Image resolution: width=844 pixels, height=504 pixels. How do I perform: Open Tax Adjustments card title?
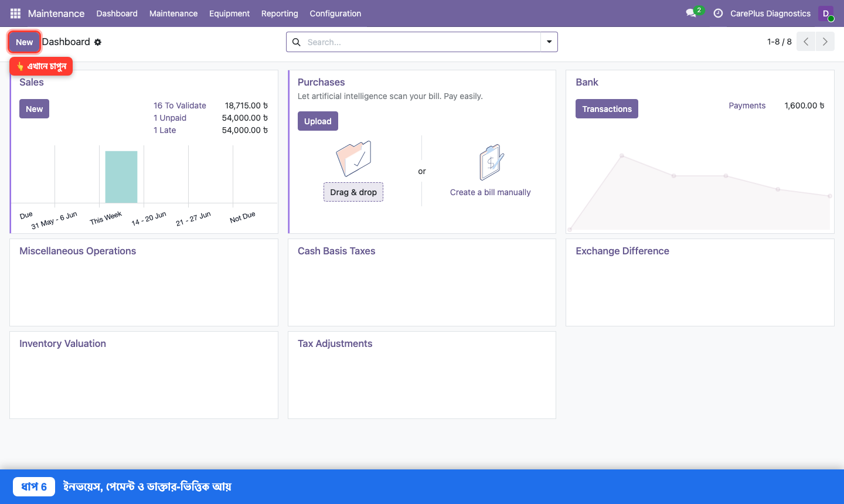[x=335, y=343]
